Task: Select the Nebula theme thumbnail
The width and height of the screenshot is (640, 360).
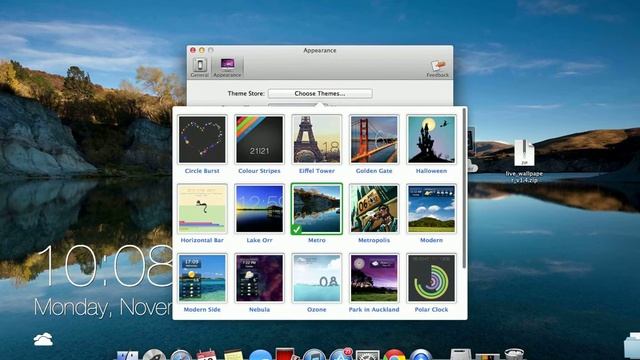Action: pyautogui.click(x=259, y=278)
